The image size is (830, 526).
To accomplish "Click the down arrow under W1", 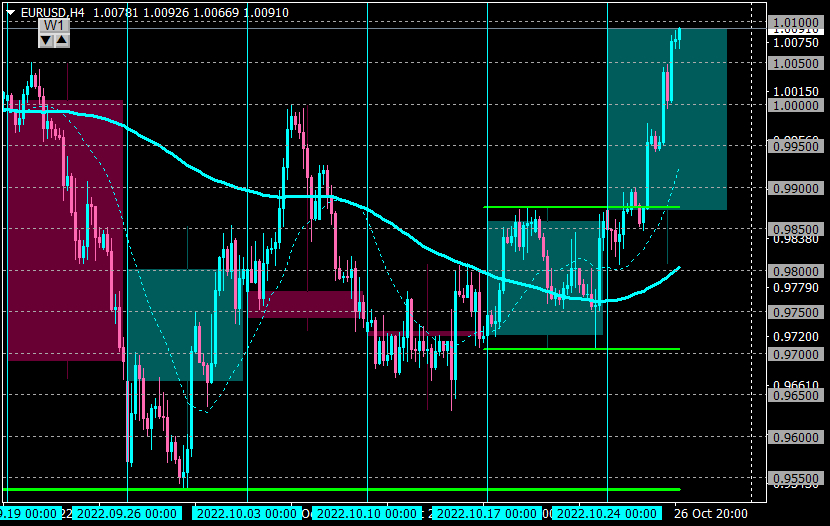I will 46,40.
